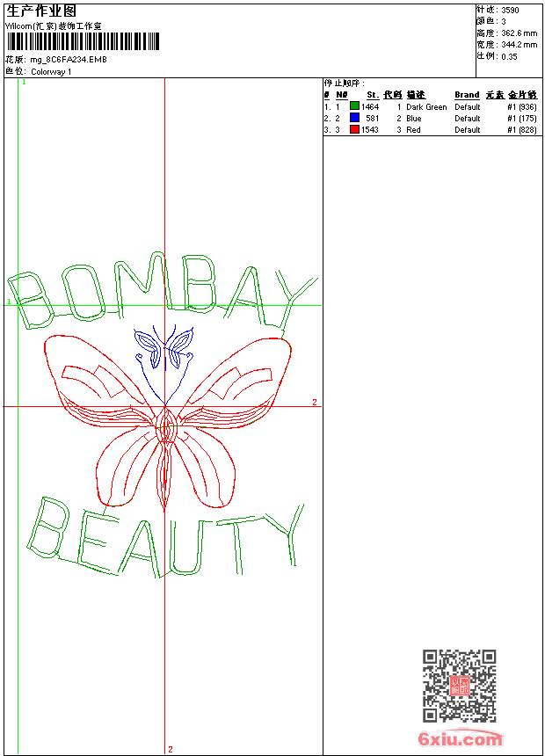The height and width of the screenshot is (756, 545).
Task: Click the red marker 2 at bottom axis
Action: (x=170, y=749)
